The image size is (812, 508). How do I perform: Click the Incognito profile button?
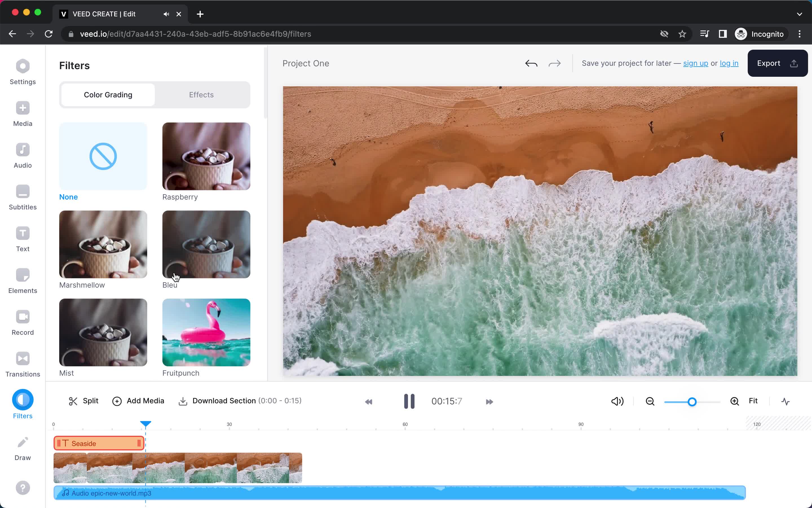pos(760,34)
